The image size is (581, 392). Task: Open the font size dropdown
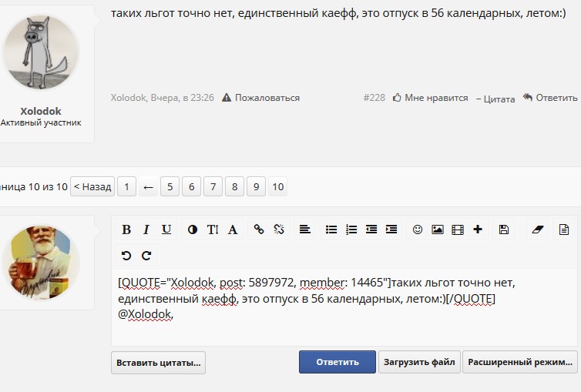point(213,230)
